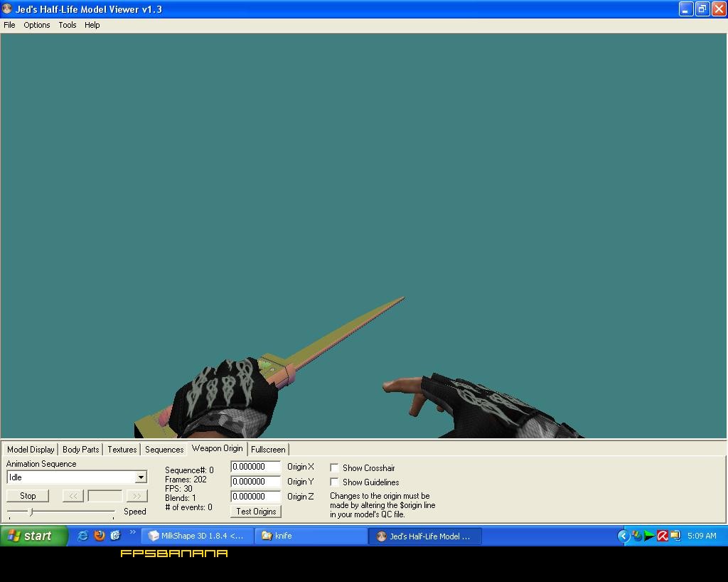
Task: Click the Model Viewer title bar icon
Action: click(x=7, y=9)
